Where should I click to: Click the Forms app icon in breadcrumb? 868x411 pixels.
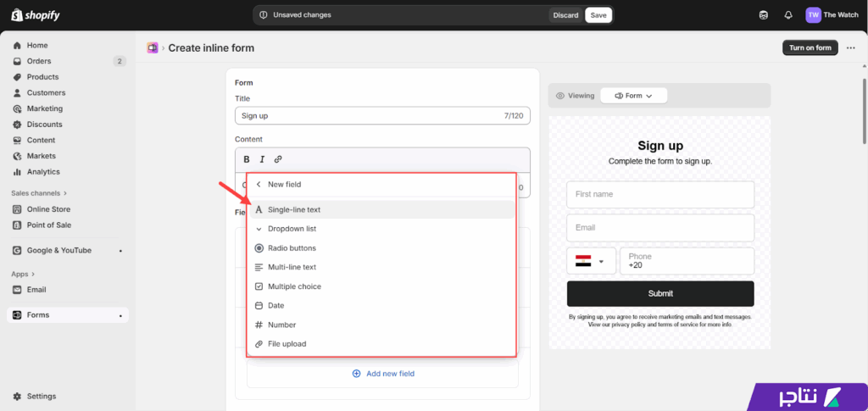[x=153, y=48]
